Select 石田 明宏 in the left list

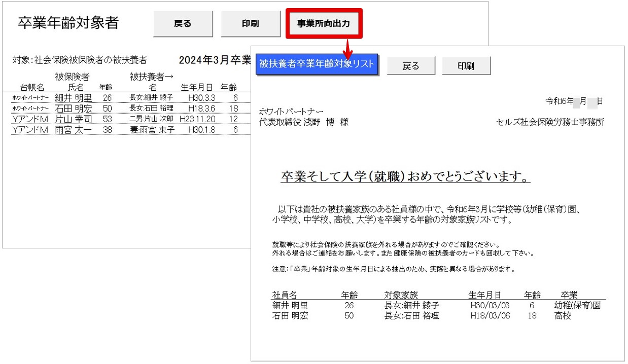click(x=73, y=108)
